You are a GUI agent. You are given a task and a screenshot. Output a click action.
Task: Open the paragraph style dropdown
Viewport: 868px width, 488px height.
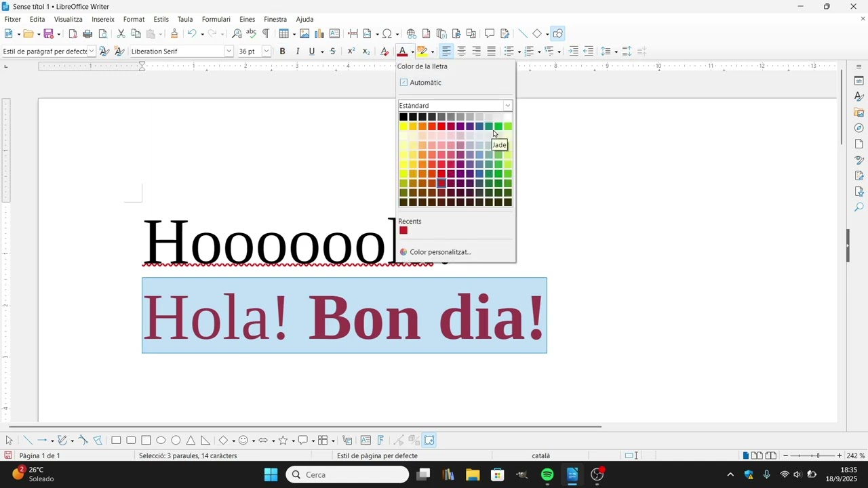[92, 52]
